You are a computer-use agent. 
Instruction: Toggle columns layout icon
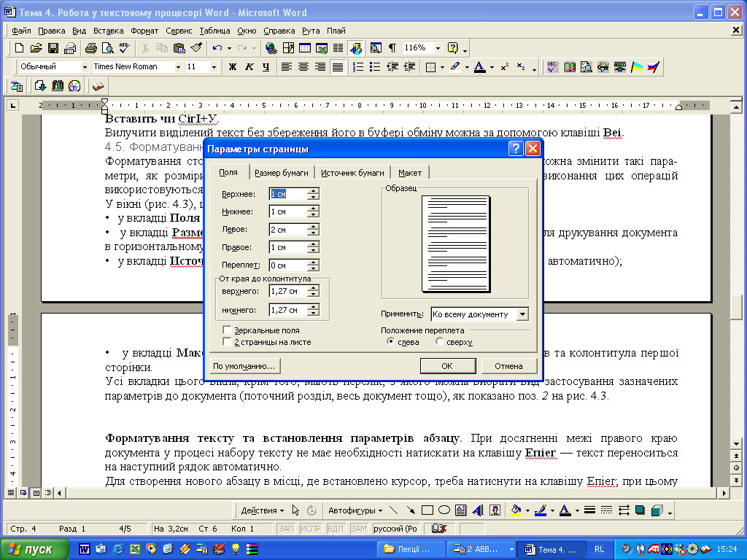tap(338, 48)
